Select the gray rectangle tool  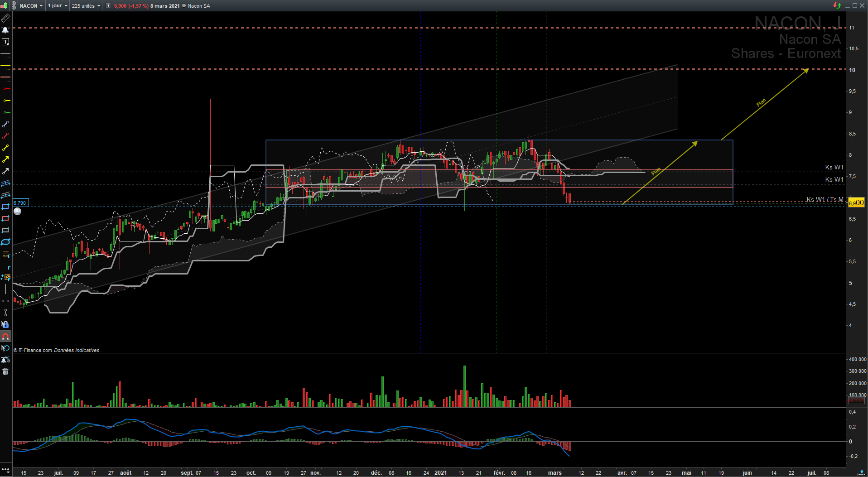coord(5,230)
